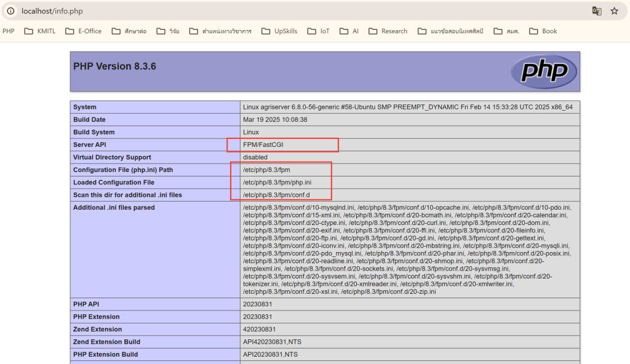Click the API20230831,NTS value
The width and height of the screenshot is (630, 364).
(x=271, y=354)
